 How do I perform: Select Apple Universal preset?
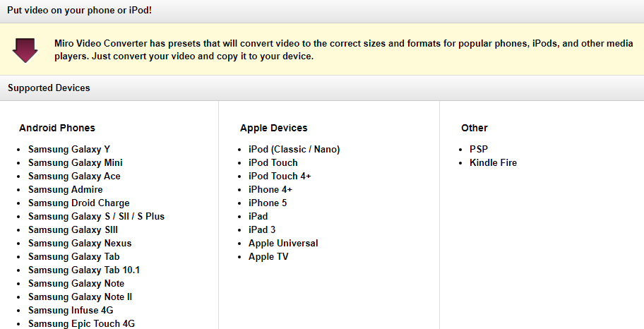[283, 243]
